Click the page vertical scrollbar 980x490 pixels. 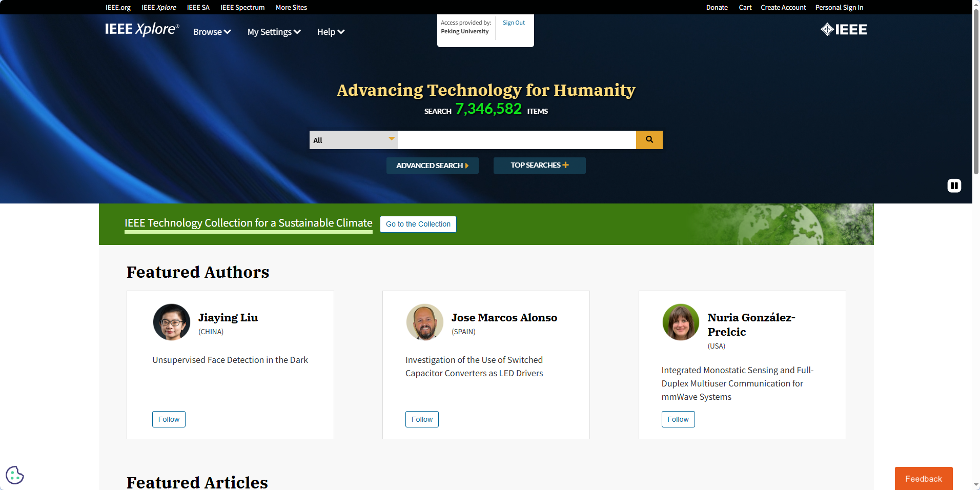(976, 92)
